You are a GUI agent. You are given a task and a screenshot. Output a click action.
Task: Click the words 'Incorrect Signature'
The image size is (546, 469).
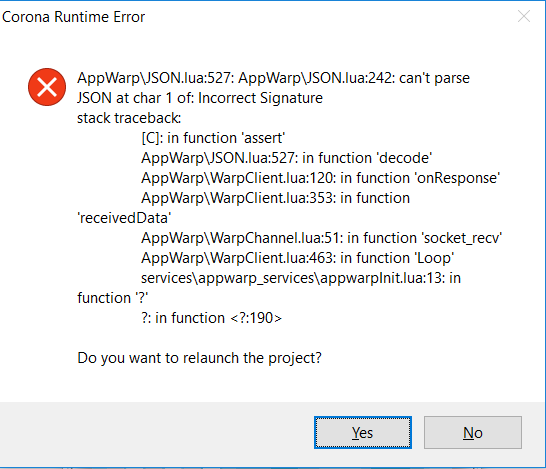click(x=260, y=98)
